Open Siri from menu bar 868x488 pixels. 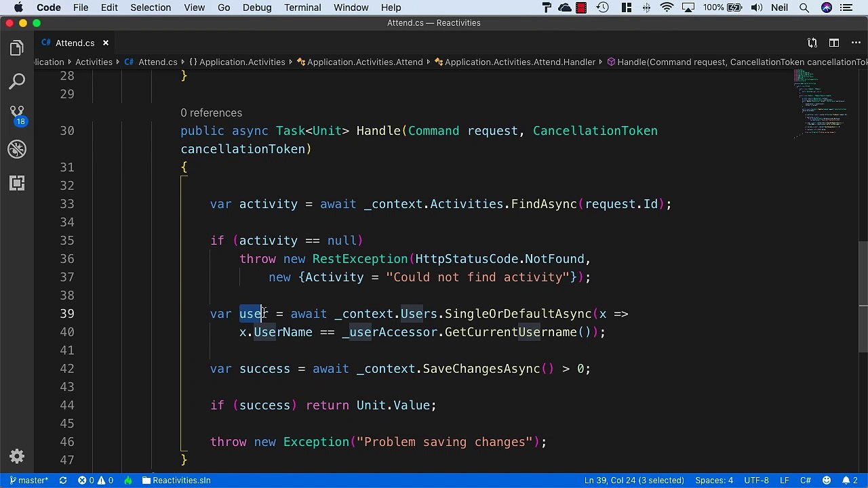[x=826, y=7]
